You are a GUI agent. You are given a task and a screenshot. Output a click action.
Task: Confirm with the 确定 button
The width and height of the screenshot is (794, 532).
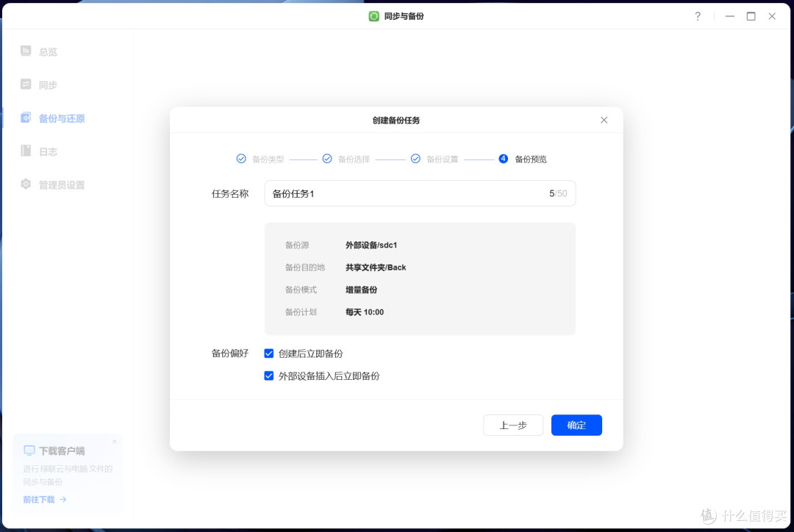(x=576, y=425)
